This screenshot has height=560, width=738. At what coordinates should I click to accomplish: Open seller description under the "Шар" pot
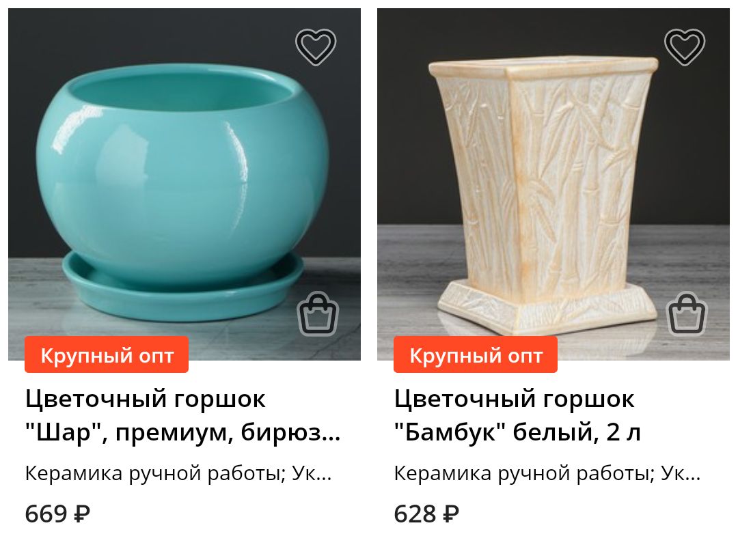(x=178, y=473)
